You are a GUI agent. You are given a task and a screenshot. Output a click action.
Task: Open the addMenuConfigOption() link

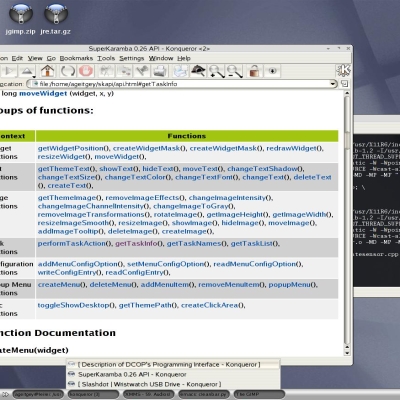(x=81, y=264)
